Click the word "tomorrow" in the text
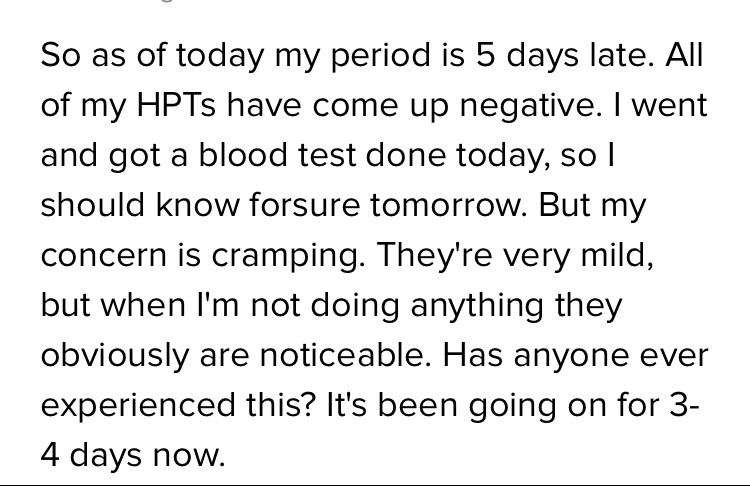750x486 pixels. pos(448,205)
